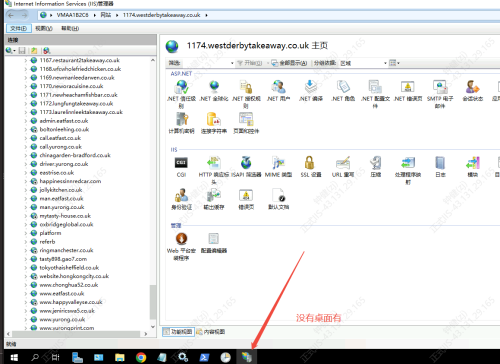Open Compression feature icon
This screenshot has width=500, height=364.
coord(375,163)
